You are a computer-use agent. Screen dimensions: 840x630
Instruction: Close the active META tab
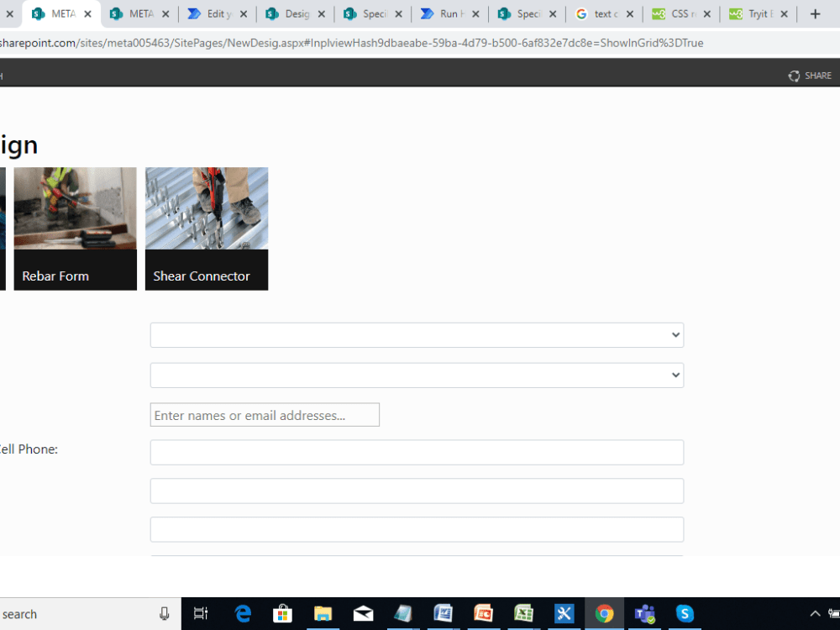click(88, 14)
